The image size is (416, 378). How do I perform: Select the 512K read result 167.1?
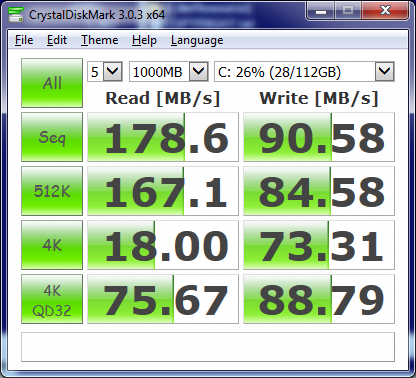[x=163, y=191]
